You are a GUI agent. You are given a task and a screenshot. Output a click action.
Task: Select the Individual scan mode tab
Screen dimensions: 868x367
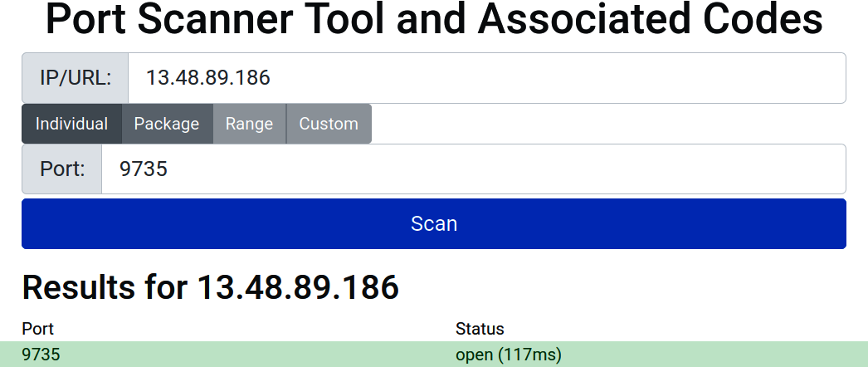pos(71,124)
